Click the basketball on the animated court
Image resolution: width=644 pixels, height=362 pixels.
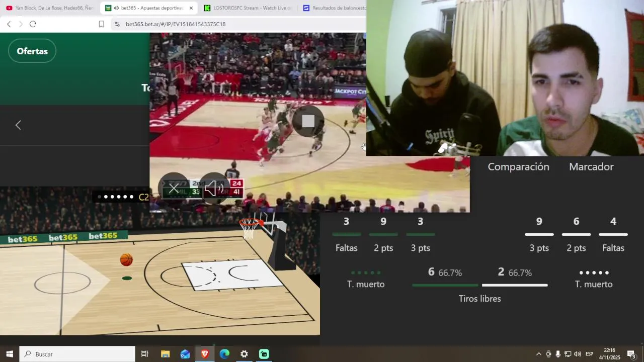click(x=126, y=260)
